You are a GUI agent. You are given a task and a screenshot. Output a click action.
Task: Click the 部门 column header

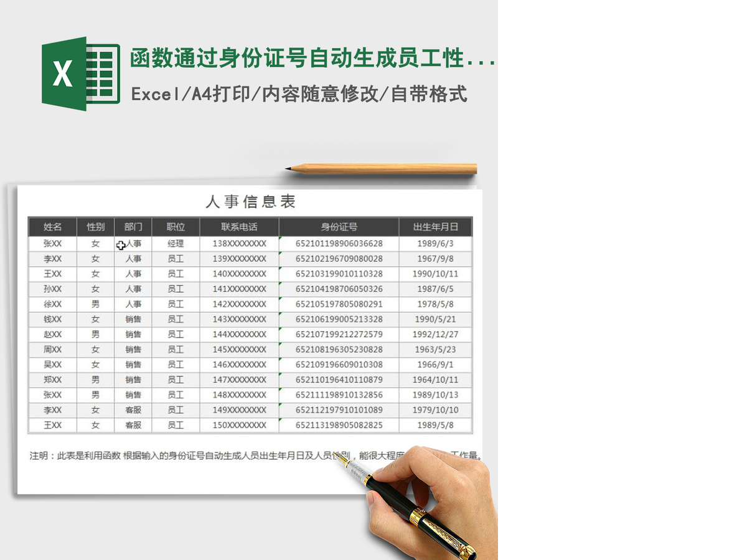[x=133, y=227]
